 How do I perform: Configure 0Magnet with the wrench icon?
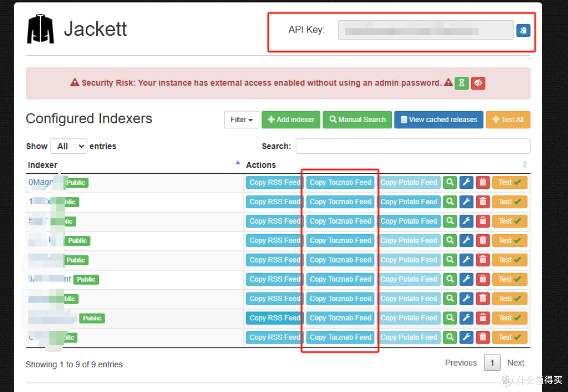pos(466,182)
